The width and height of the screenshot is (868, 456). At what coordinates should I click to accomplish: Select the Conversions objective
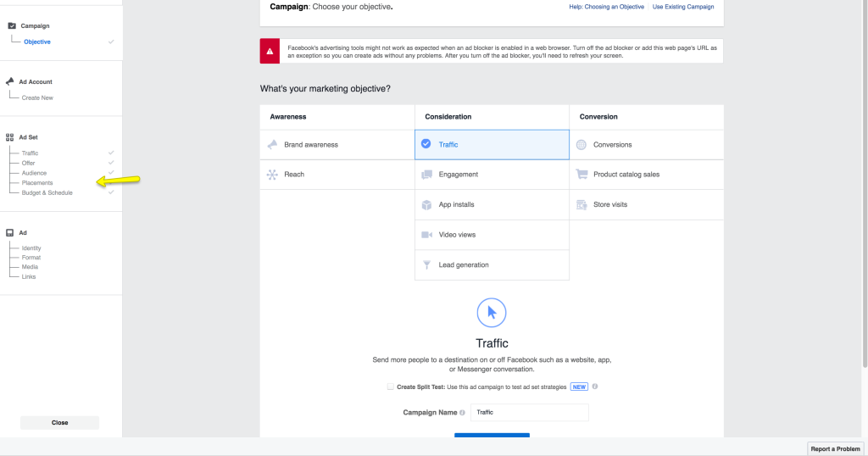[x=647, y=144]
